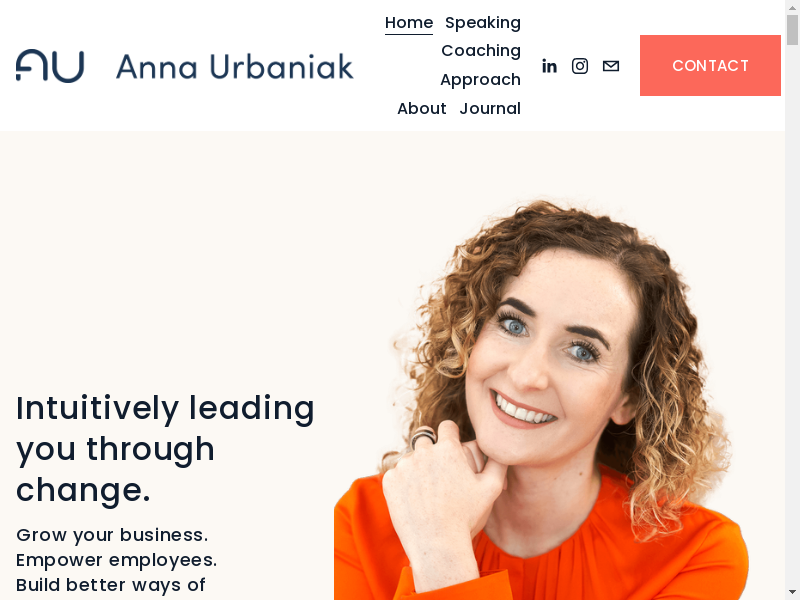Viewport: 800px width, 600px height.
Task: Go to the Speaking page
Action: (483, 22)
